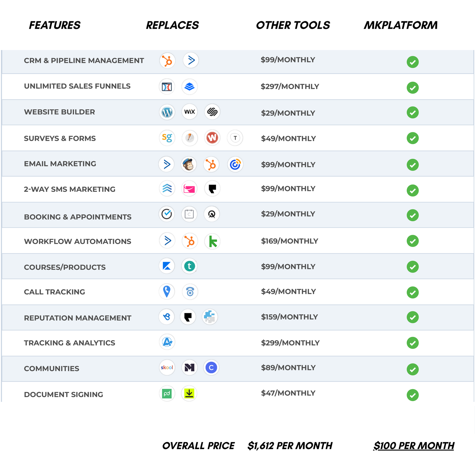Screen dimensions: 475x476
Task: Click the green checkmark for Email Marketing
Action: tap(413, 165)
